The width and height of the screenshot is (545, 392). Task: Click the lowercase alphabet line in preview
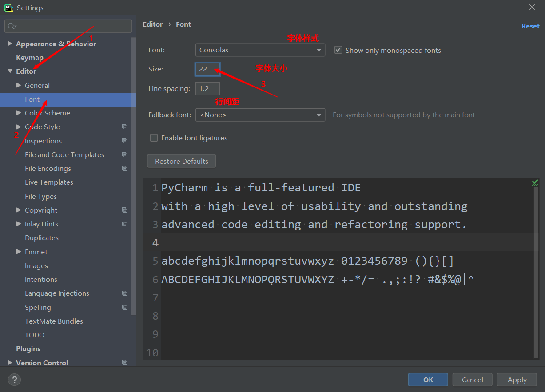click(307, 261)
